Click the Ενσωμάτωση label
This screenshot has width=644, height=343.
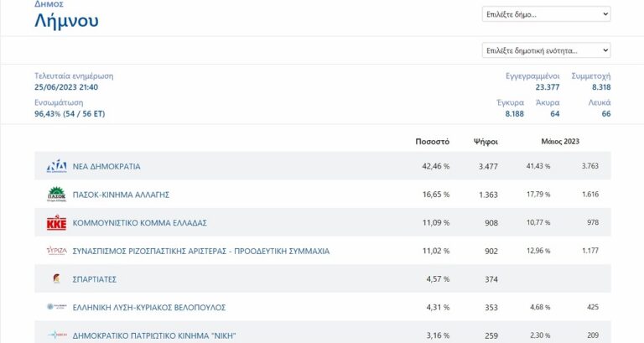click(x=59, y=102)
